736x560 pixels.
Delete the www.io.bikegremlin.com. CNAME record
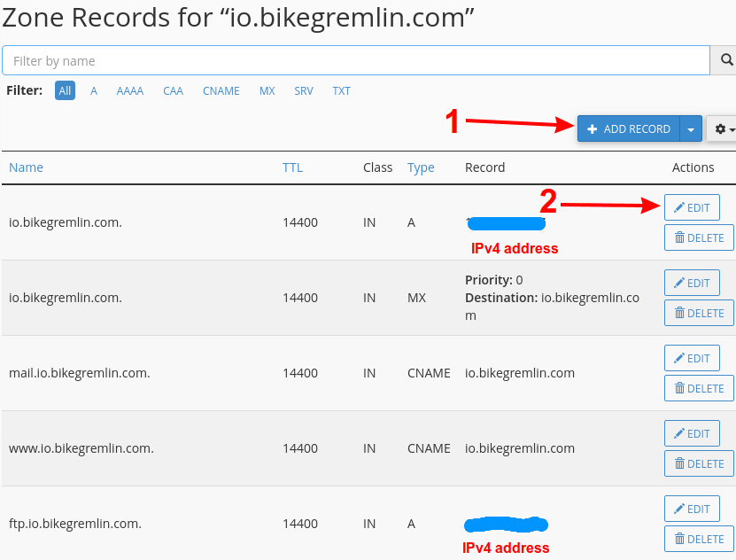[x=699, y=463]
